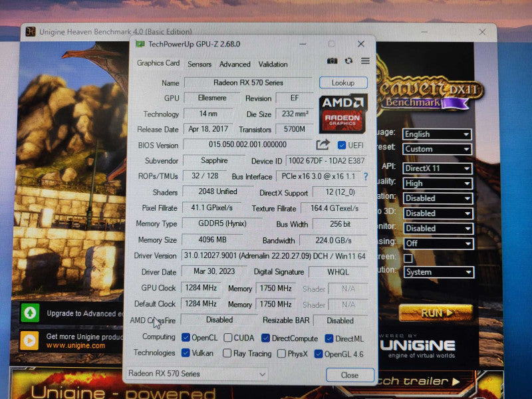Viewport: 532px width, 399px height.
Task: Click the orange play icon by Get more Unigine products
Action: pyautogui.click(x=29, y=340)
